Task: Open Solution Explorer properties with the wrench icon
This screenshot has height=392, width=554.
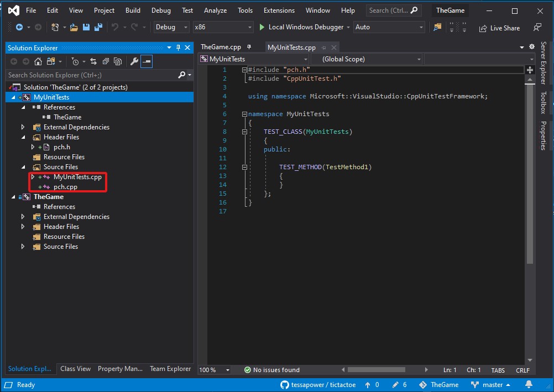Action: click(134, 61)
